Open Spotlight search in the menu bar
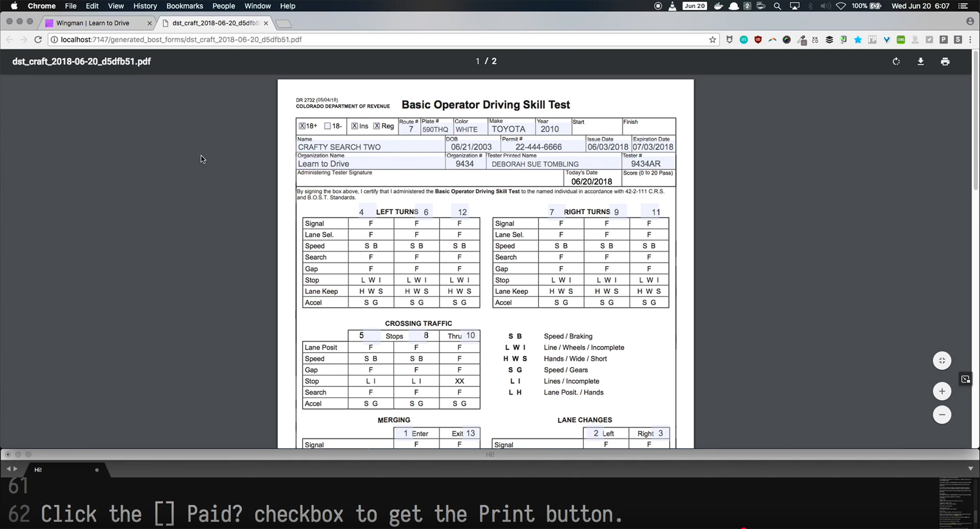 click(x=777, y=6)
